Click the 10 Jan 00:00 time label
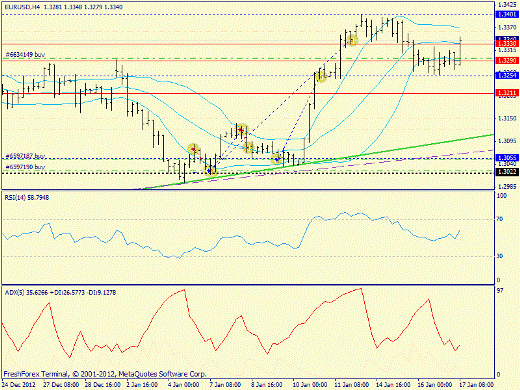520x390 pixels. [310, 385]
